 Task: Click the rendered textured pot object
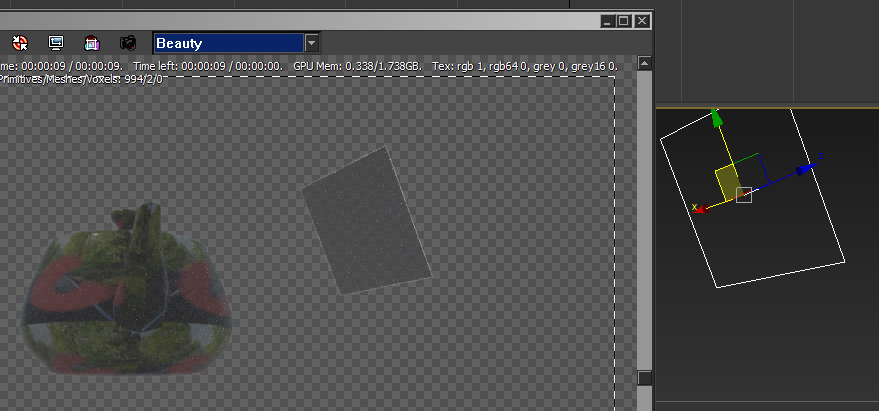pyautogui.click(x=125, y=294)
